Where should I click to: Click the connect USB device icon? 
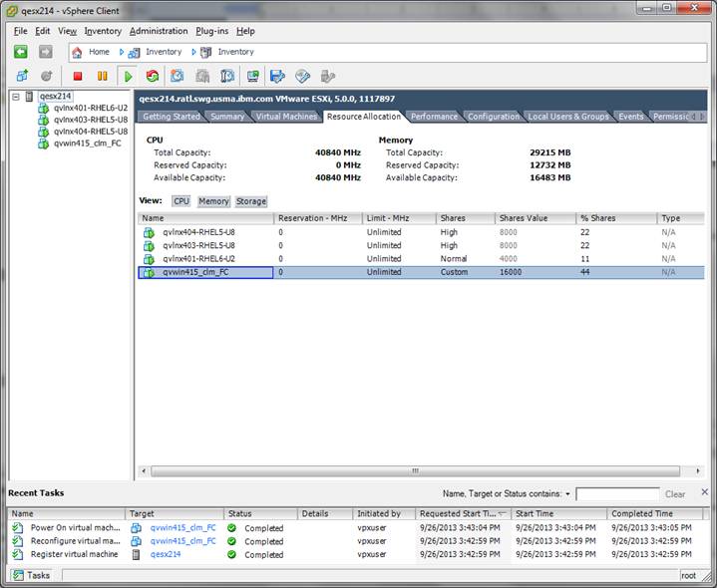pos(327,76)
